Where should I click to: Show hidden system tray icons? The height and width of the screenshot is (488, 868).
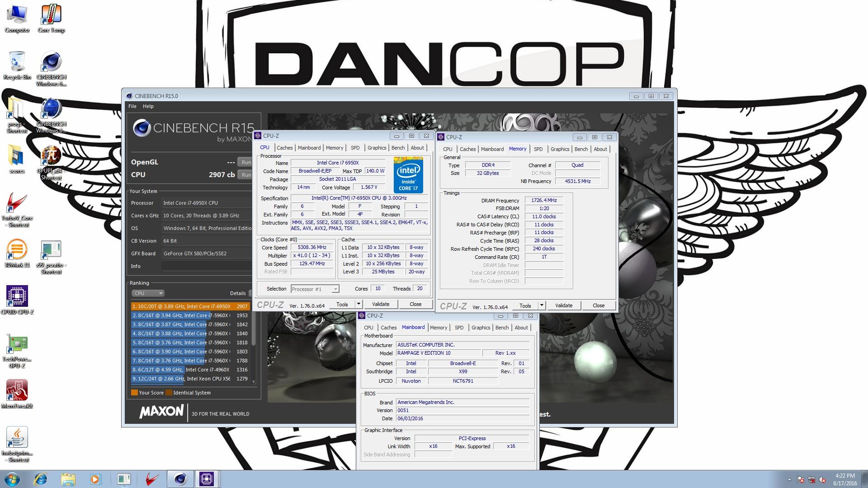(789, 479)
